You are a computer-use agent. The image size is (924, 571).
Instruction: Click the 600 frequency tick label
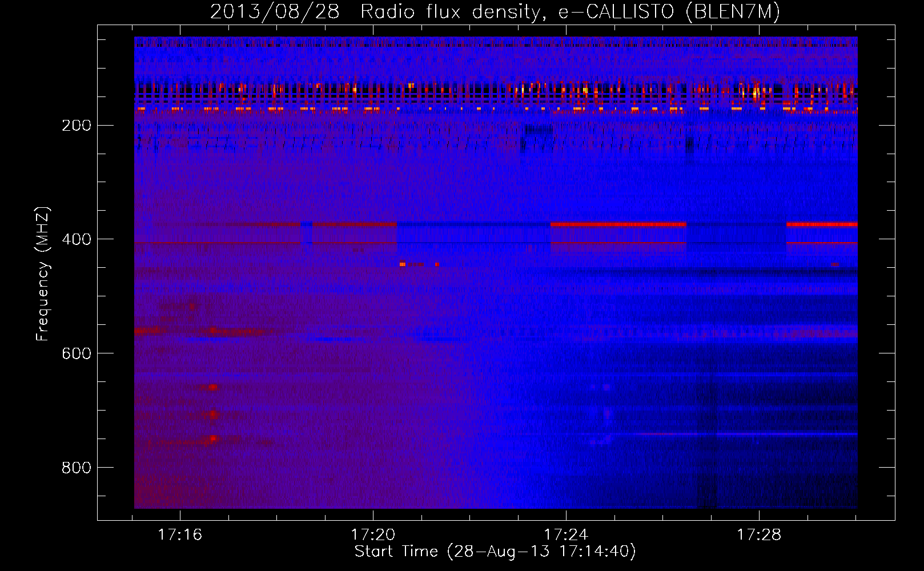(77, 353)
